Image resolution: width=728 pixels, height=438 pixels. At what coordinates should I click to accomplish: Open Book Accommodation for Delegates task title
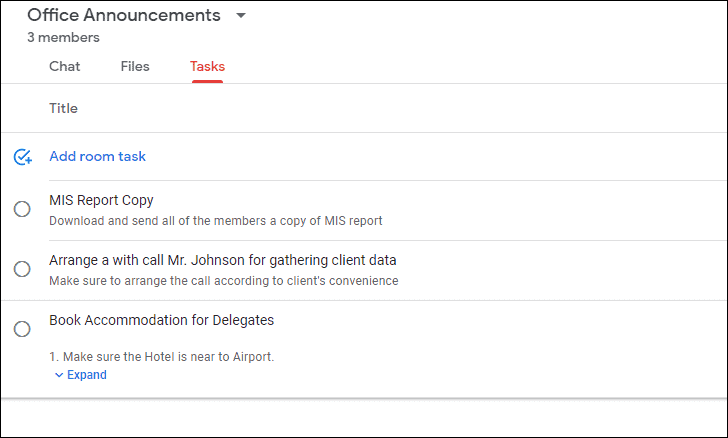pos(162,320)
